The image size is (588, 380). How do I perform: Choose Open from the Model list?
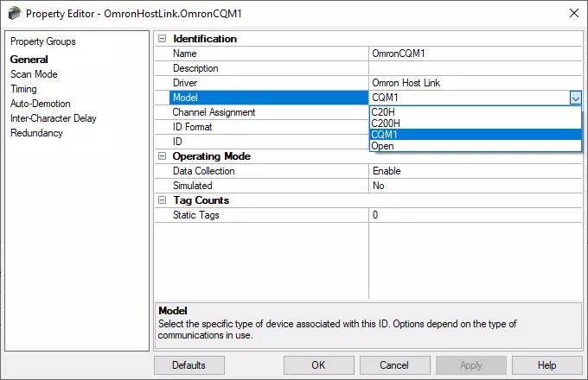(476, 146)
